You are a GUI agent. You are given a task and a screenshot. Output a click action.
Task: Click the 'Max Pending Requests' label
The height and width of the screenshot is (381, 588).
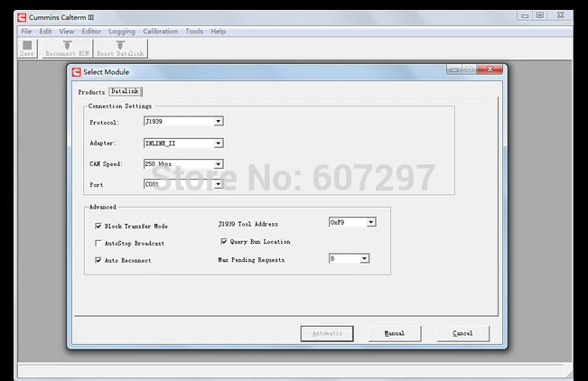point(251,259)
